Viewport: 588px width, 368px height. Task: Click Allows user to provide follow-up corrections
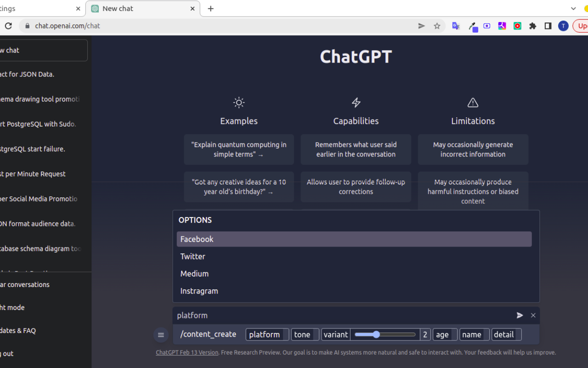[x=356, y=187]
